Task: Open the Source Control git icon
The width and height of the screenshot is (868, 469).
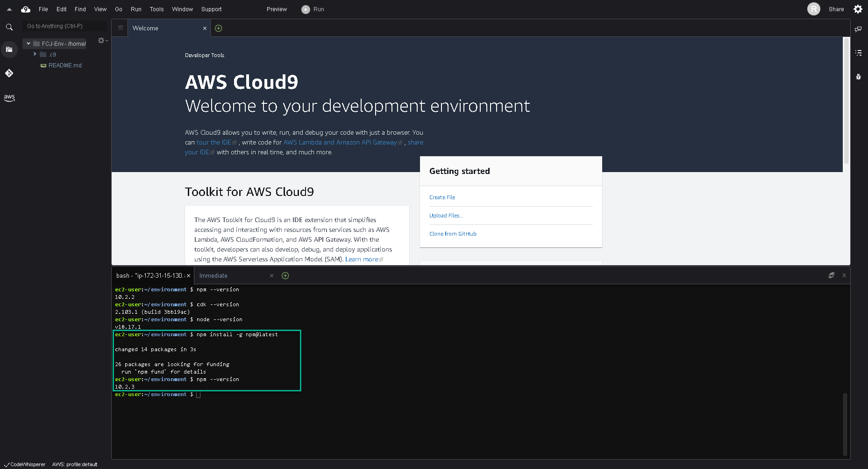Action: tap(9, 73)
